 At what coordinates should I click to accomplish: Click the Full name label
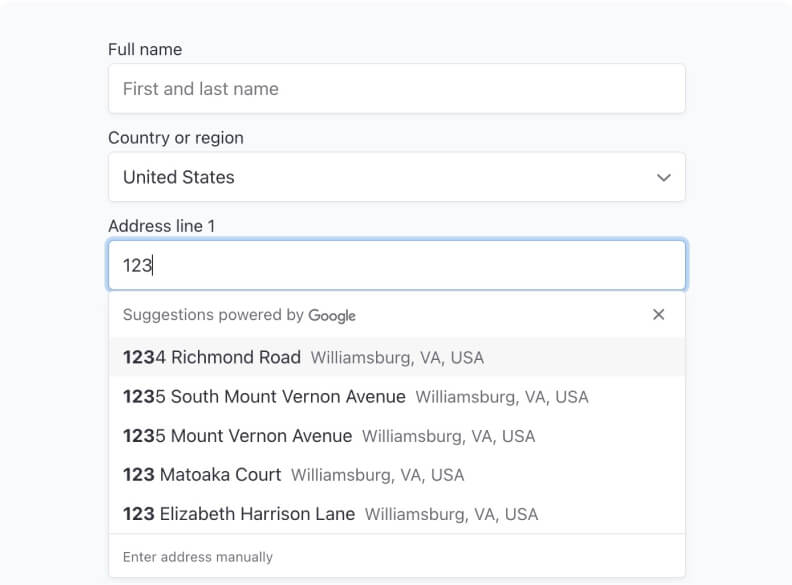[x=145, y=49]
